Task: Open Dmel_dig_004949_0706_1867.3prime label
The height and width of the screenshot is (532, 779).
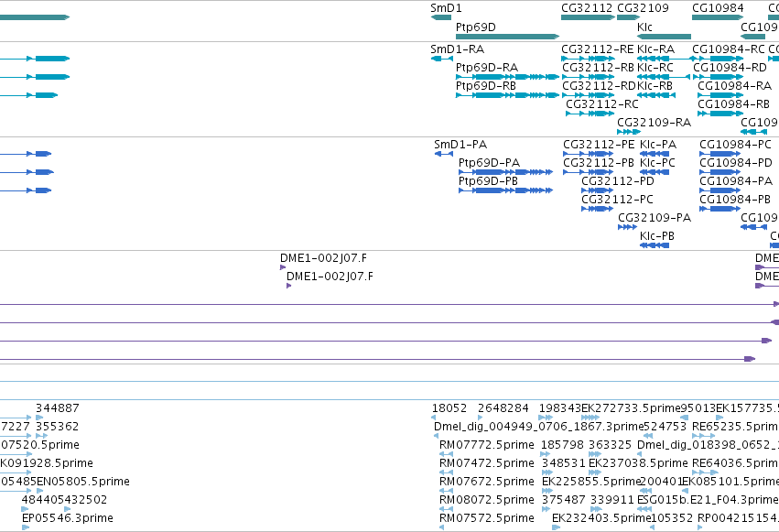Action: 538,426
